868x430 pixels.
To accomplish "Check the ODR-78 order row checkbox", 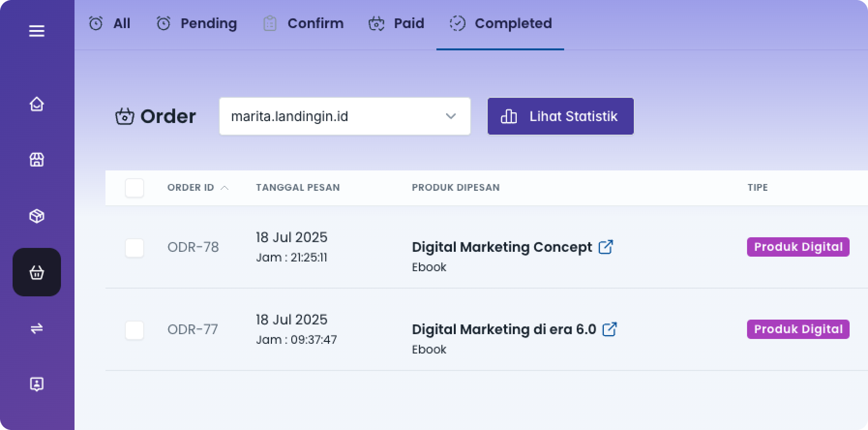I will click(135, 248).
